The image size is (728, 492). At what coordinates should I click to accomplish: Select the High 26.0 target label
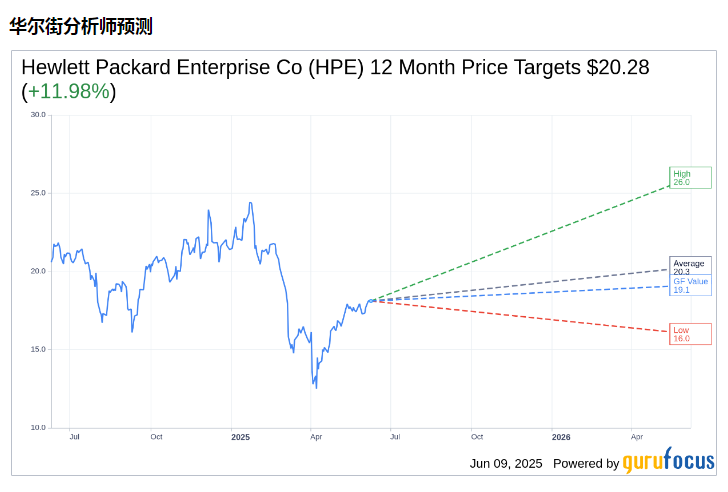pyautogui.click(x=690, y=178)
